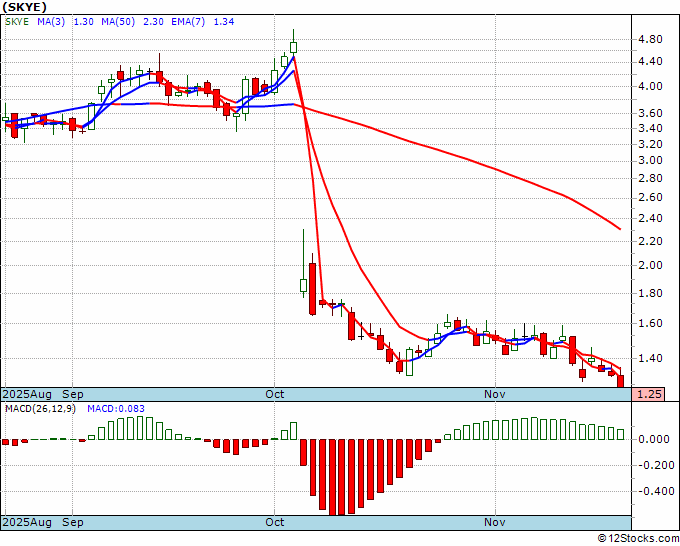Click the last red candlestick at 1.25
This screenshot has height=546, width=680.
pos(621,382)
